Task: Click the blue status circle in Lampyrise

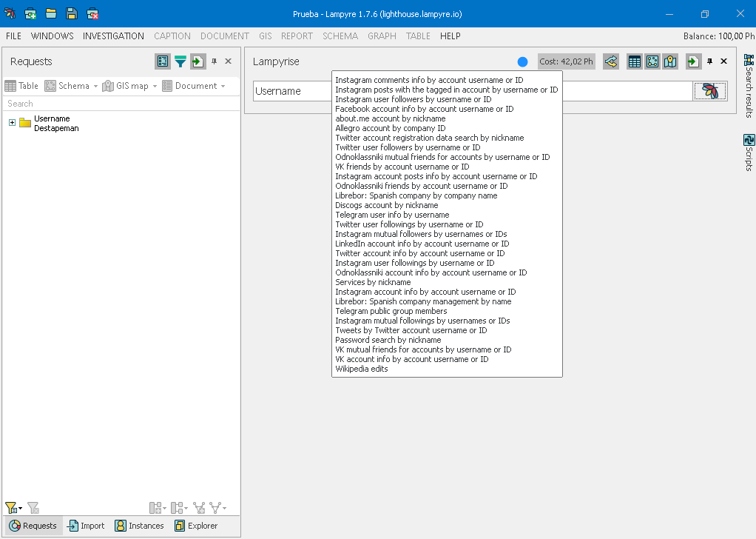Action: [523, 61]
